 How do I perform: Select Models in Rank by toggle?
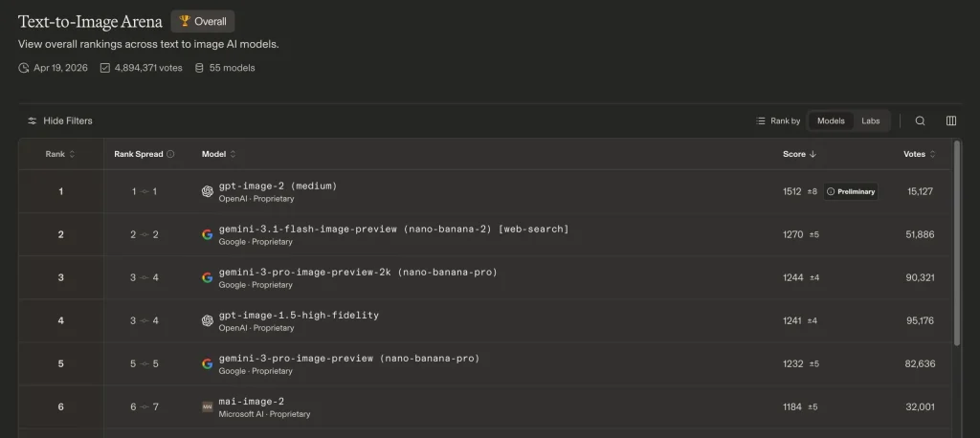point(830,121)
